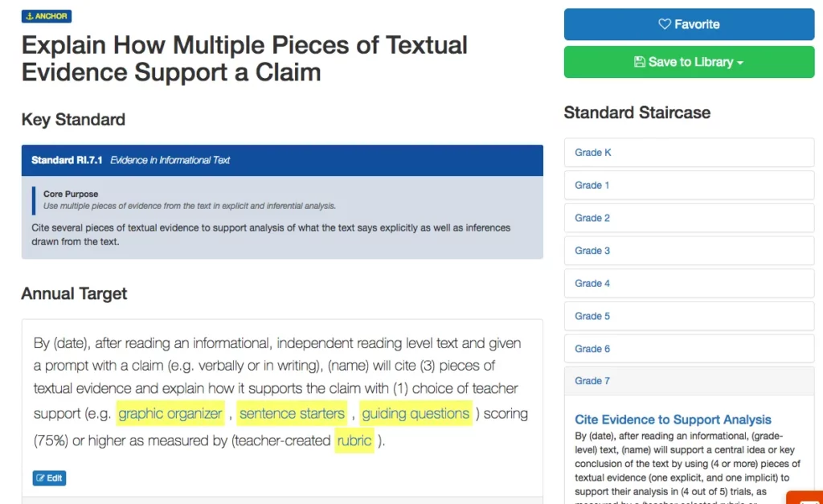Click the guiding questions highlighted term
823x504 pixels.
pyautogui.click(x=416, y=414)
